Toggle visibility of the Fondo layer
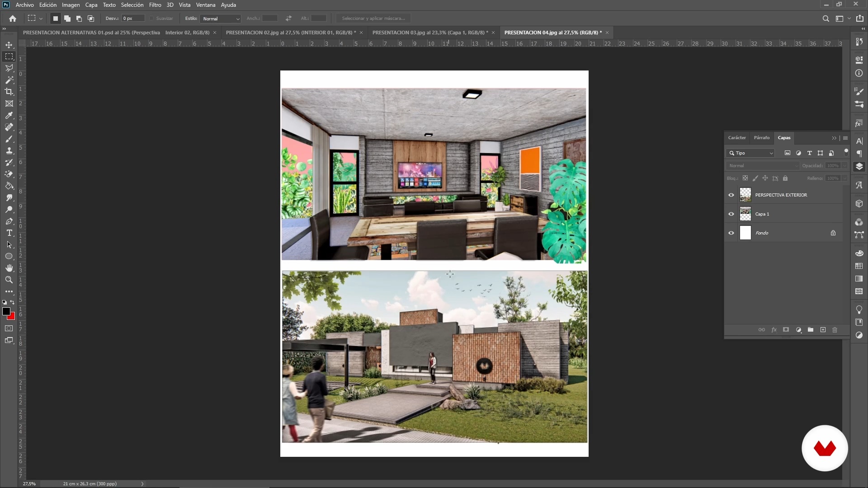 [x=731, y=233]
